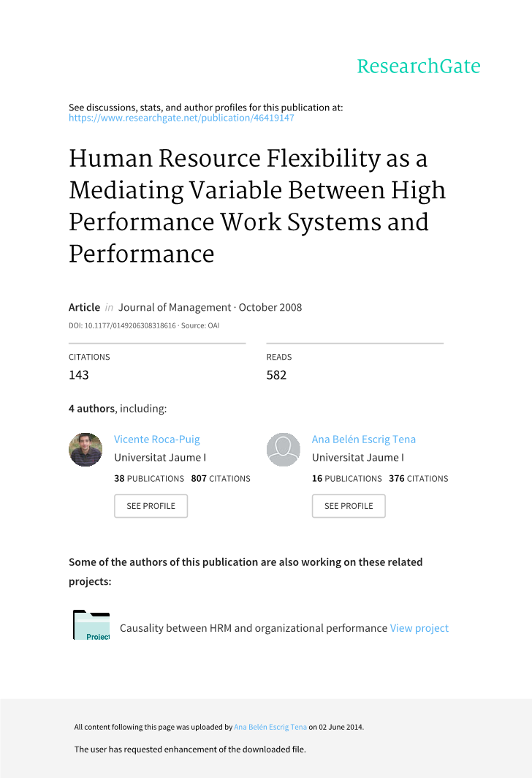This screenshot has height=778, width=532.
Task: Click Ana Belén Escrig Tena's avatar placeholder
Action: [284, 450]
